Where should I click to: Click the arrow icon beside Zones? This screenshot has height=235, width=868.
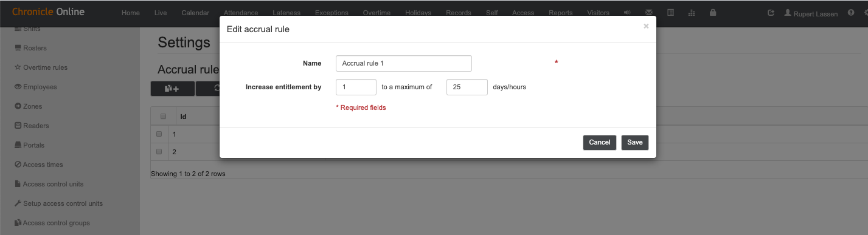pos(18,106)
